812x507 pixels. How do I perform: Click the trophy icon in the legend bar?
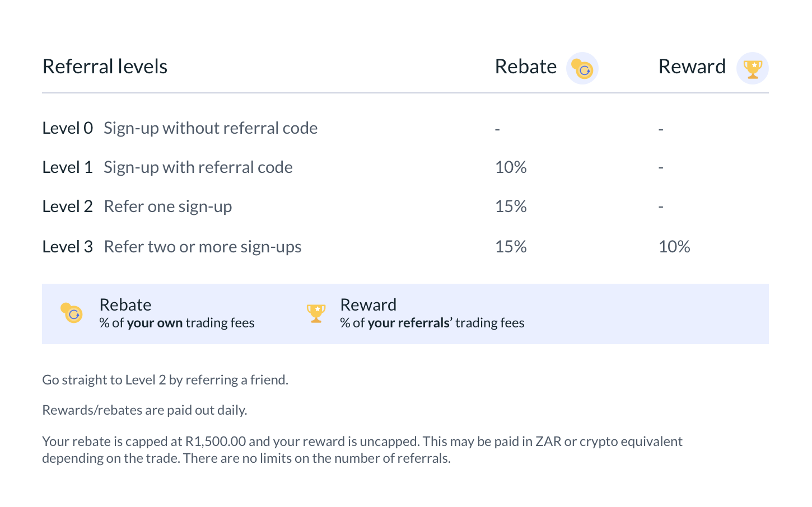pos(316,313)
